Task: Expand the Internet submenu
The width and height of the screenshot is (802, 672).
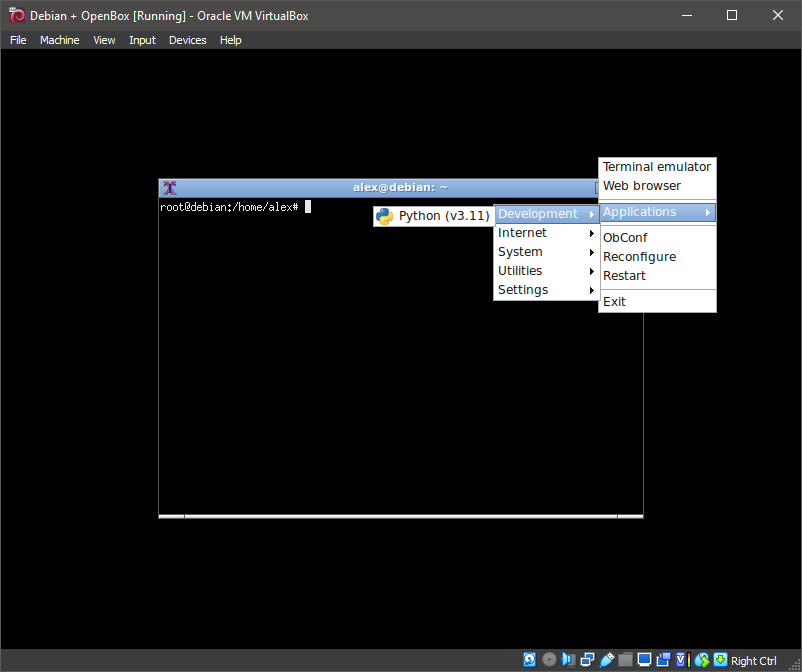Action: (x=522, y=232)
